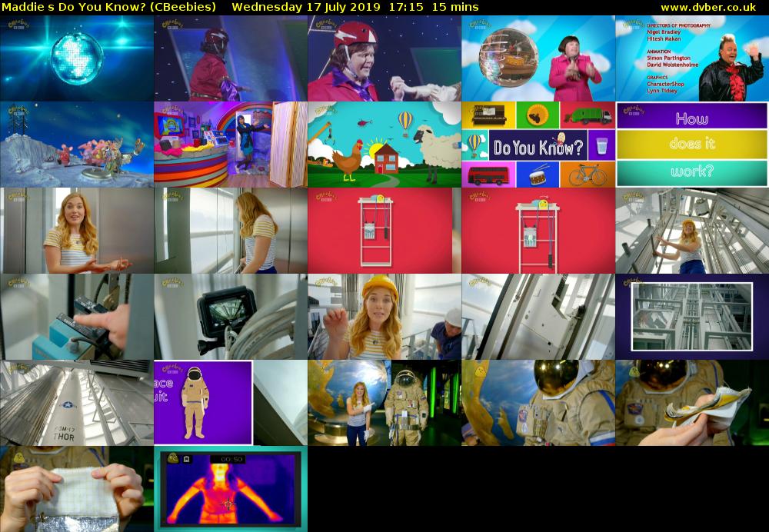The height and width of the screenshot is (532, 769).
Task: Click the credit 'CharacterShop'
Action: 665,84
